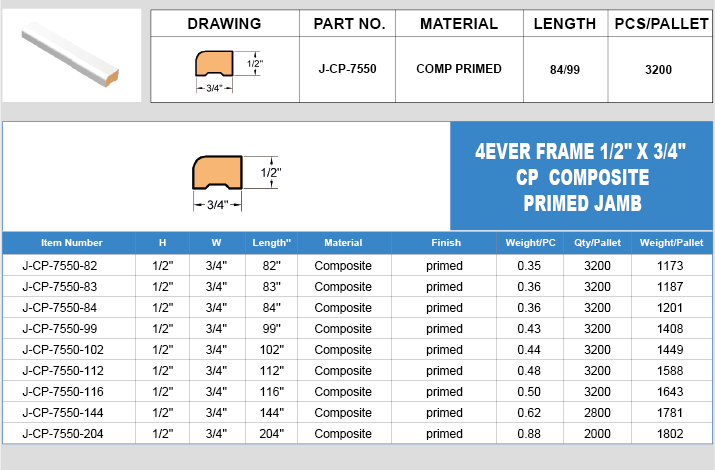Select the PART NO. column header
Viewport: 715px width, 470px height.
pos(349,24)
